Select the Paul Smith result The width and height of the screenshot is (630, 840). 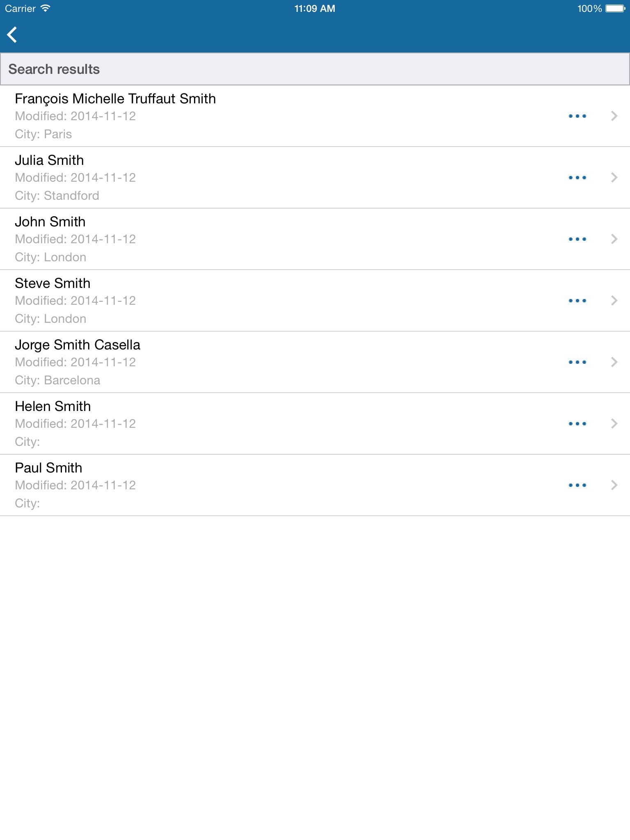tap(48, 468)
